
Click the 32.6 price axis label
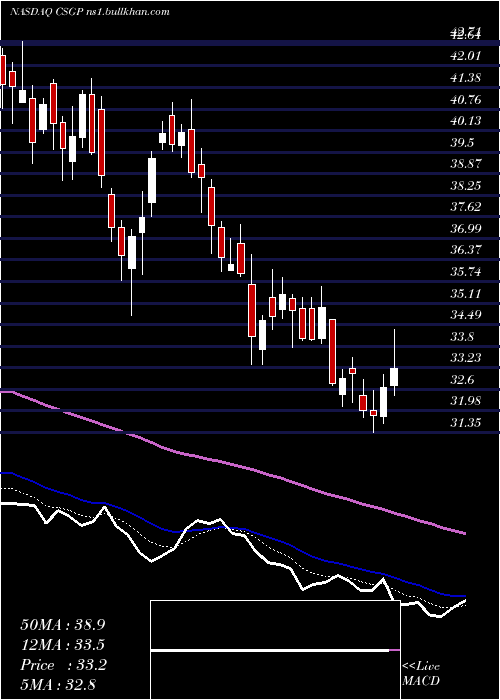(x=462, y=379)
